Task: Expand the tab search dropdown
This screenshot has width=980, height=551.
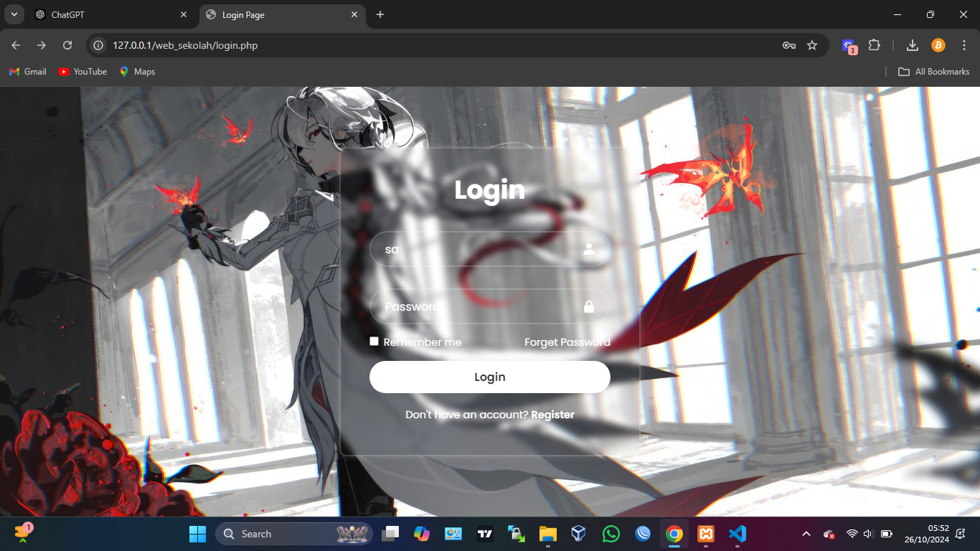Action: coord(14,14)
